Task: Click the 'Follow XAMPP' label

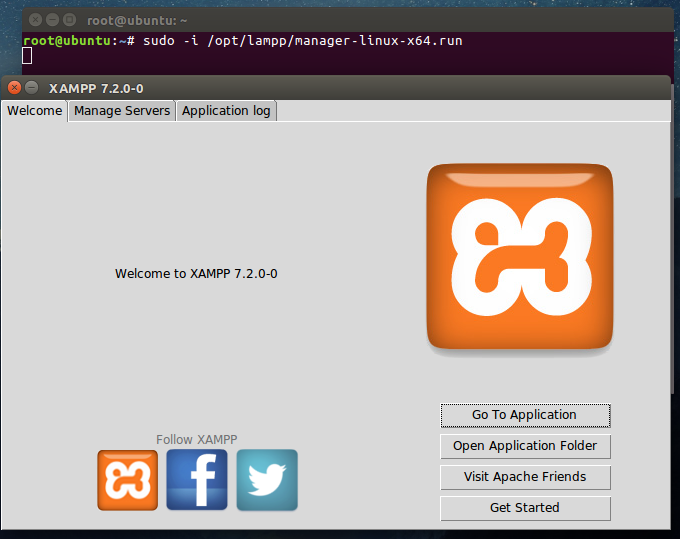Action: coord(196,439)
